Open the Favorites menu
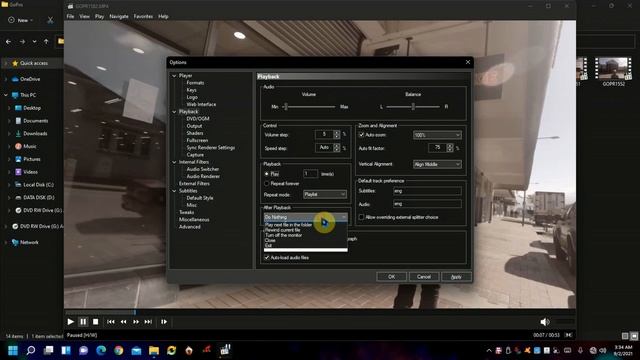Image resolution: width=640 pixels, height=360 pixels. point(143,16)
